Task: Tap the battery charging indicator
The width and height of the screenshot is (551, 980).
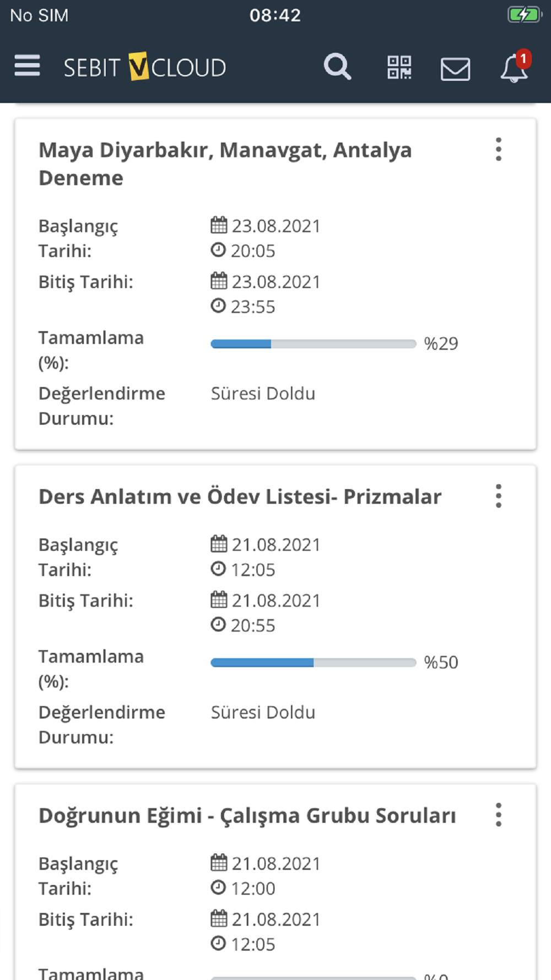Action: (524, 15)
